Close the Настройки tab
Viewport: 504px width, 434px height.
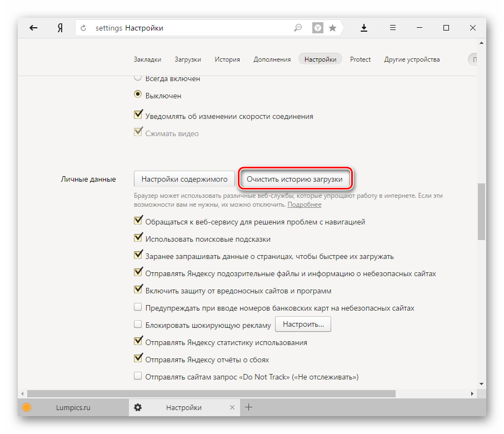pos(232,407)
